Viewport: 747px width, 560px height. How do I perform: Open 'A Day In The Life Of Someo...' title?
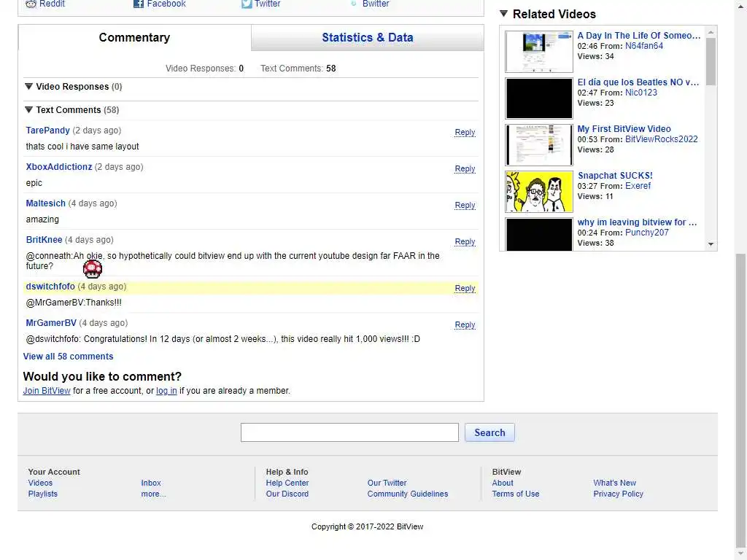[639, 36]
